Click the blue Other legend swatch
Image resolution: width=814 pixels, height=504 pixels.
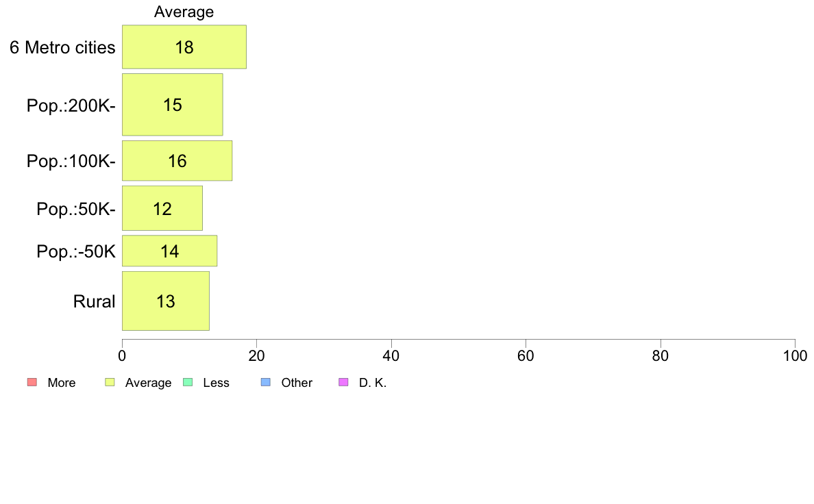pos(266,383)
